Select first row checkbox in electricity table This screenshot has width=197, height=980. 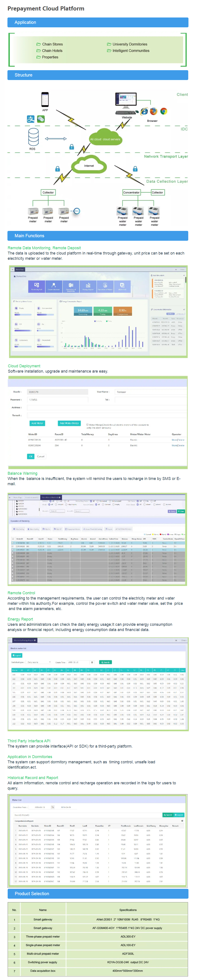[13, 543]
